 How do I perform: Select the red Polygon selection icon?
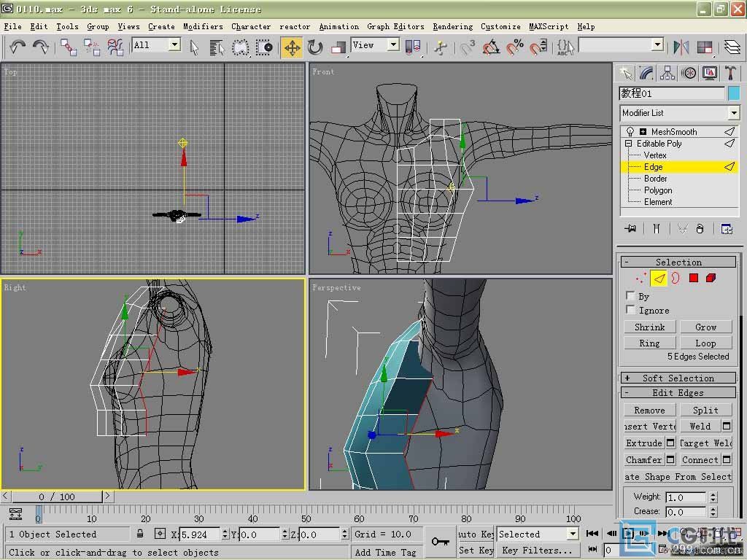(x=693, y=278)
